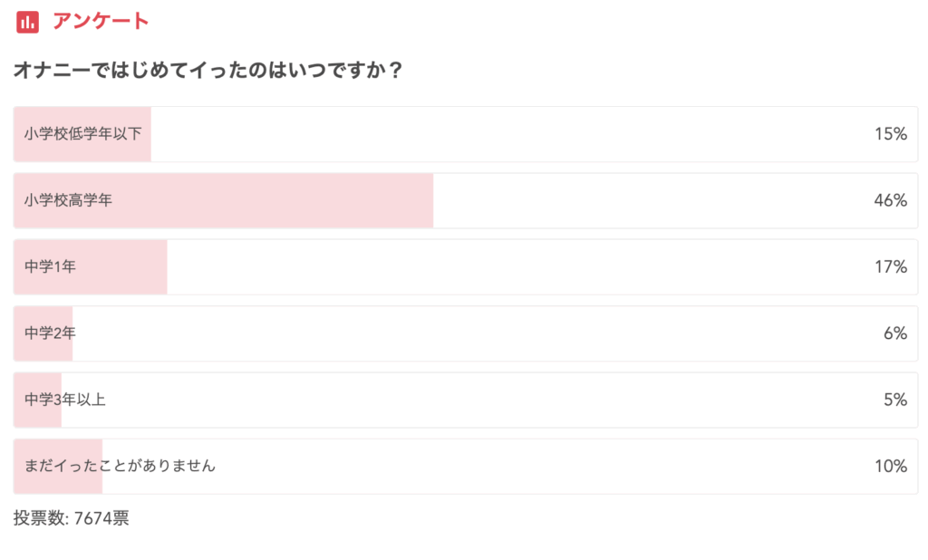Pick the 中学3年以上 option
Image resolution: width=928 pixels, height=560 pixels.
65,400
